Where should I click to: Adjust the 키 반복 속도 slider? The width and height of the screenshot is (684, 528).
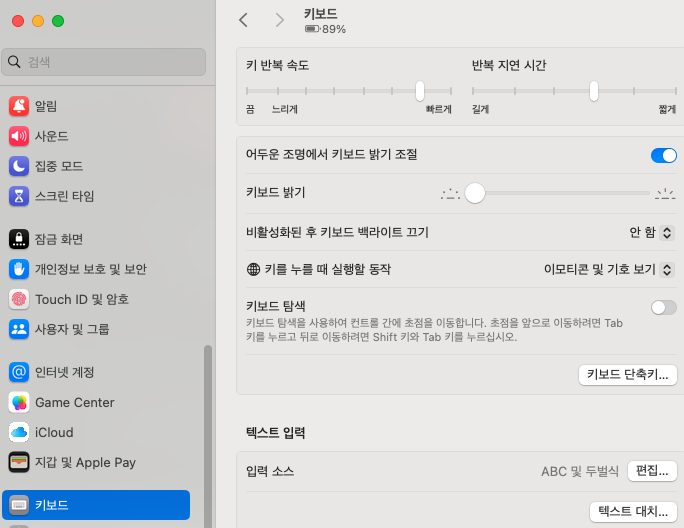(419, 91)
